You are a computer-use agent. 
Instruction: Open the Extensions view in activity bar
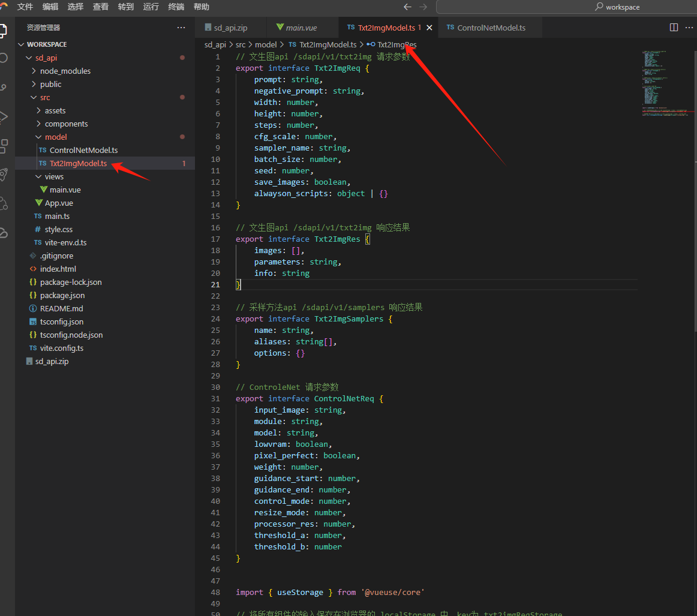[4, 145]
